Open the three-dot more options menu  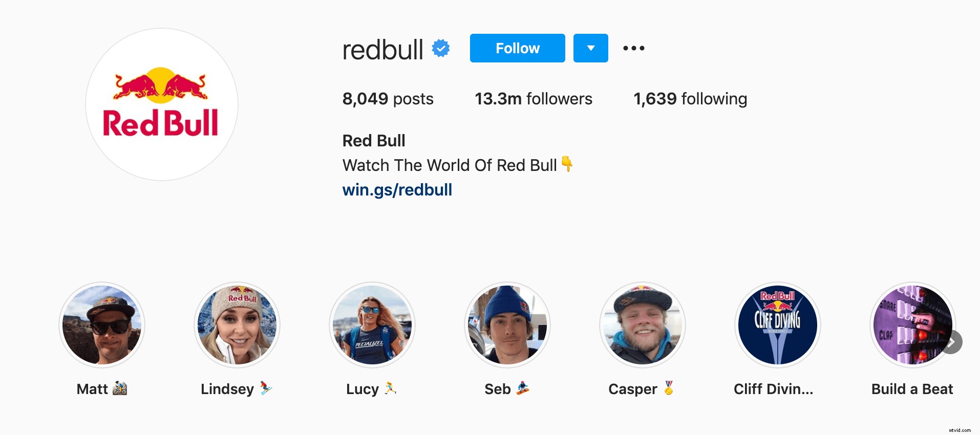[633, 48]
